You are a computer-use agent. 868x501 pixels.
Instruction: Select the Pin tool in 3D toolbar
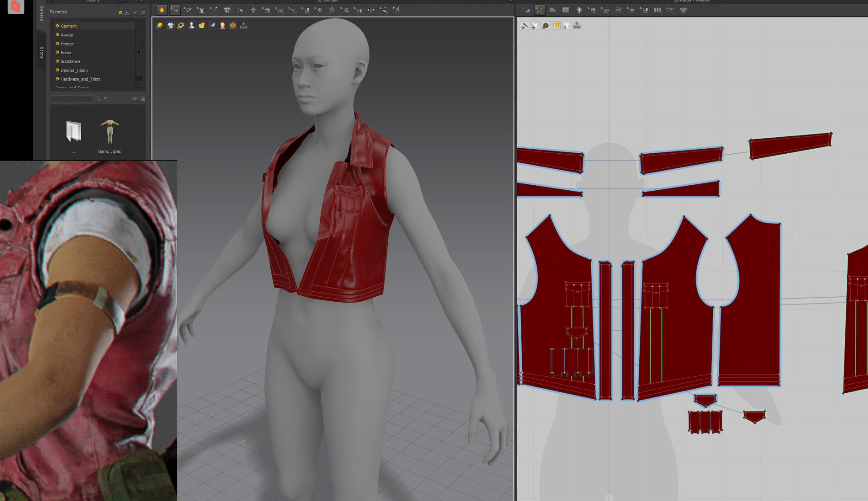[214, 10]
